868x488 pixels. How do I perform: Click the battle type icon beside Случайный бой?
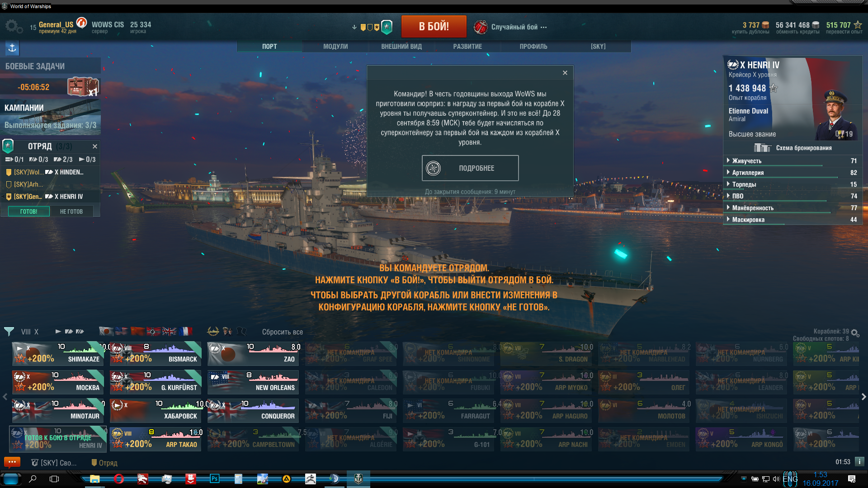pos(480,27)
